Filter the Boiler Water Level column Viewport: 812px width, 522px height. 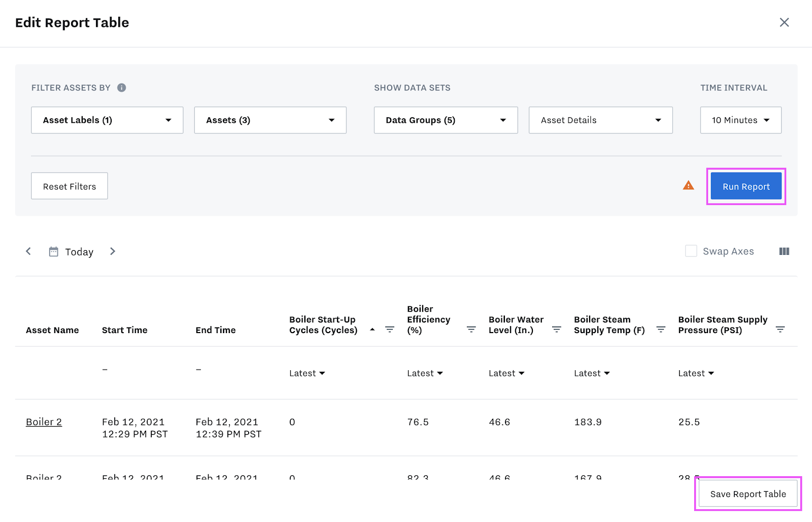(x=557, y=330)
